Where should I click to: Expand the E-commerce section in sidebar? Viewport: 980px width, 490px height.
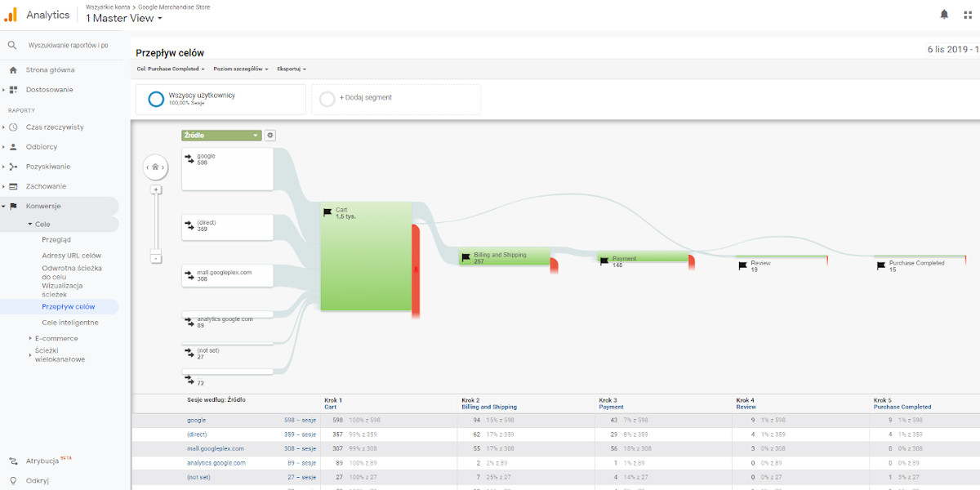pyautogui.click(x=56, y=338)
